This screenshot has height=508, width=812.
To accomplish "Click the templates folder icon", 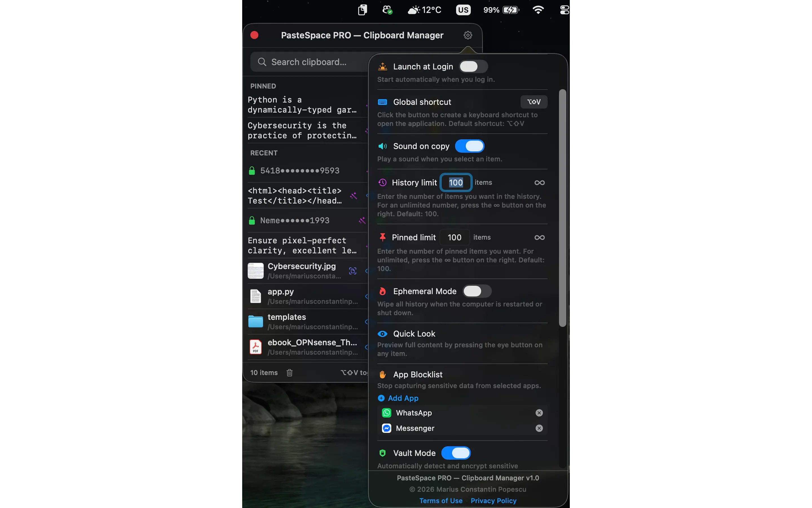I will (255, 321).
